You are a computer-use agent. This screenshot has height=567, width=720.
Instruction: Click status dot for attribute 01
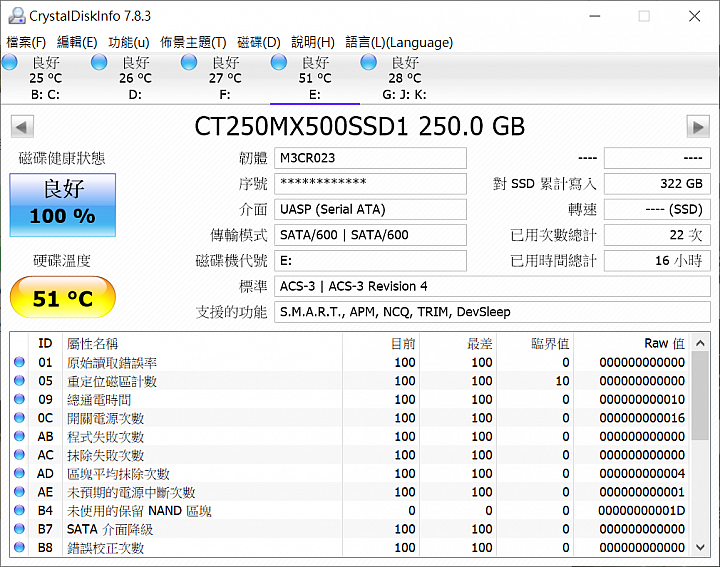pos(19,362)
